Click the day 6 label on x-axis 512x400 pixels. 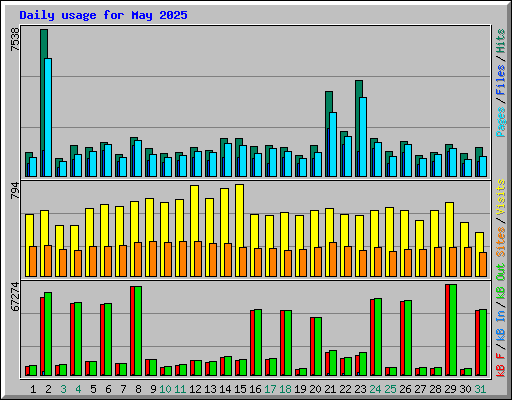(x=108, y=389)
